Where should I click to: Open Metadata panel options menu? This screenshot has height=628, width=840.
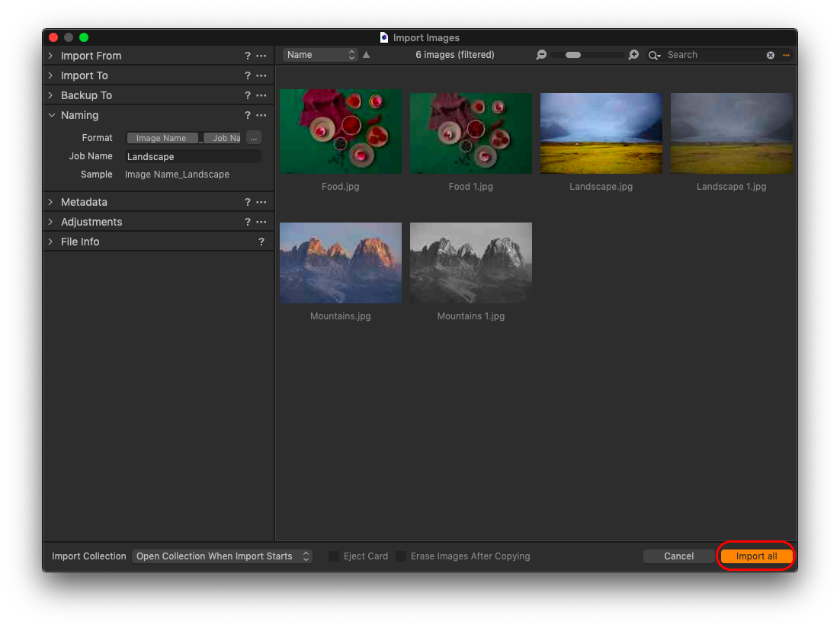click(x=261, y=202)
